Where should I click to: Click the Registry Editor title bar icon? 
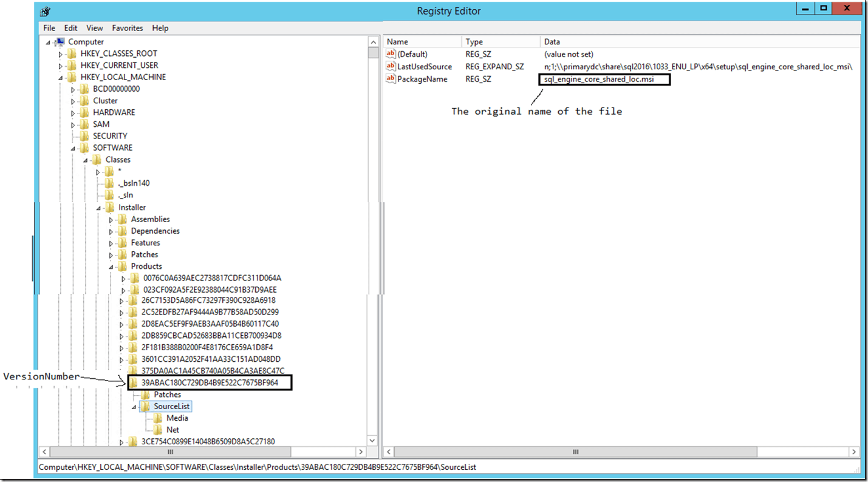(x=46, y=11)
